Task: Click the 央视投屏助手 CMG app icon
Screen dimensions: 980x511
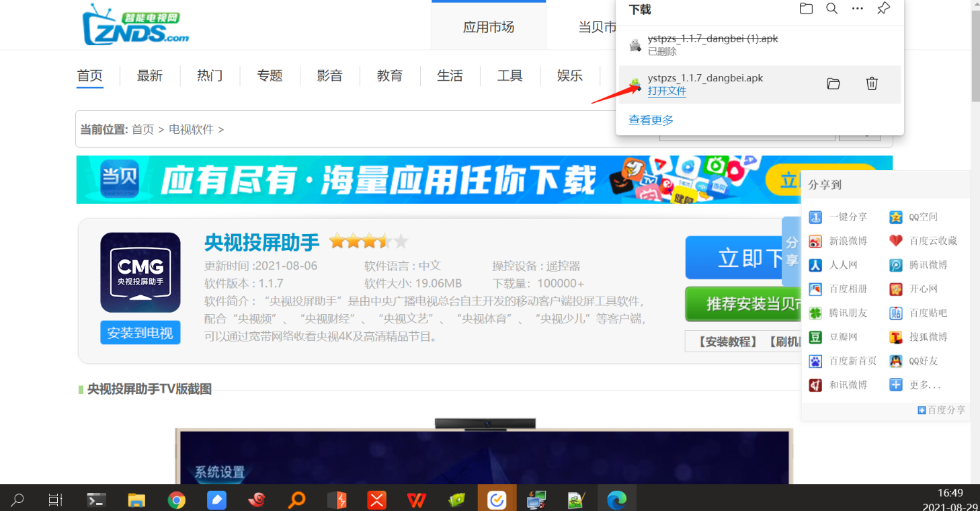Action: click(x=140, y=272)
